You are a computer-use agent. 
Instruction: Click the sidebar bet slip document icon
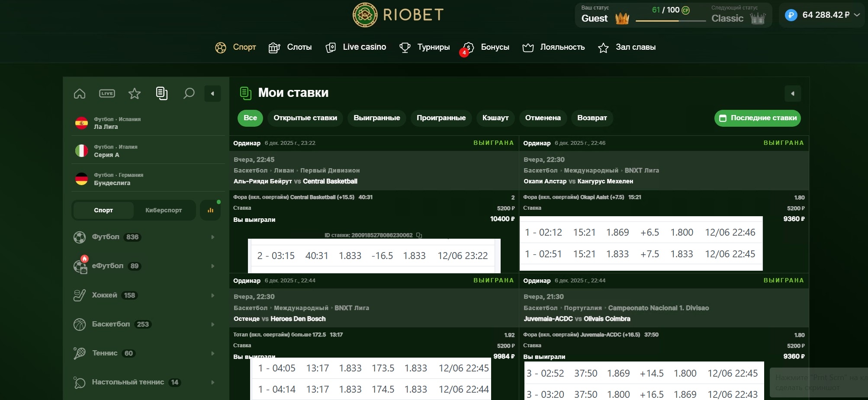[x=161, y=93]
